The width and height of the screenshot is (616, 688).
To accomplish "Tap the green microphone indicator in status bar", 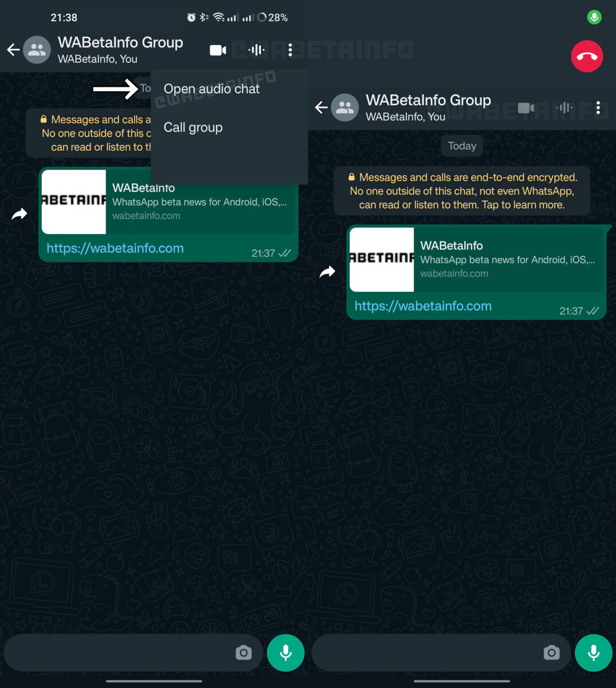I will (594, 17).
